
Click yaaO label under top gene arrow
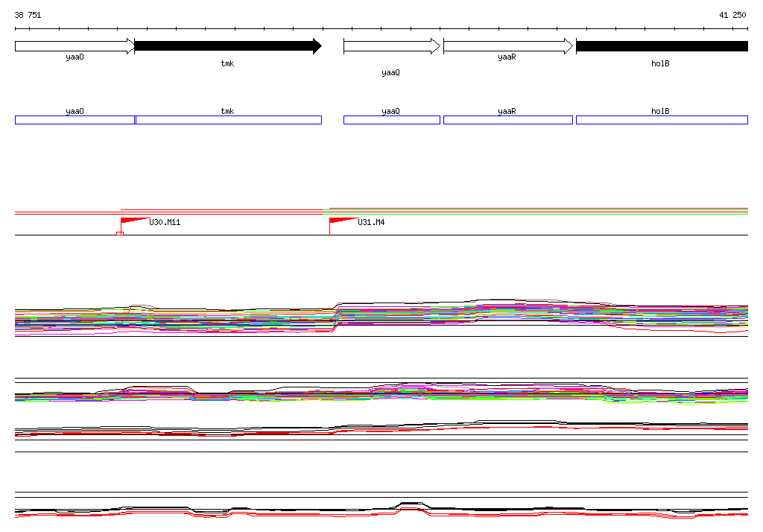tap(75, 57)
